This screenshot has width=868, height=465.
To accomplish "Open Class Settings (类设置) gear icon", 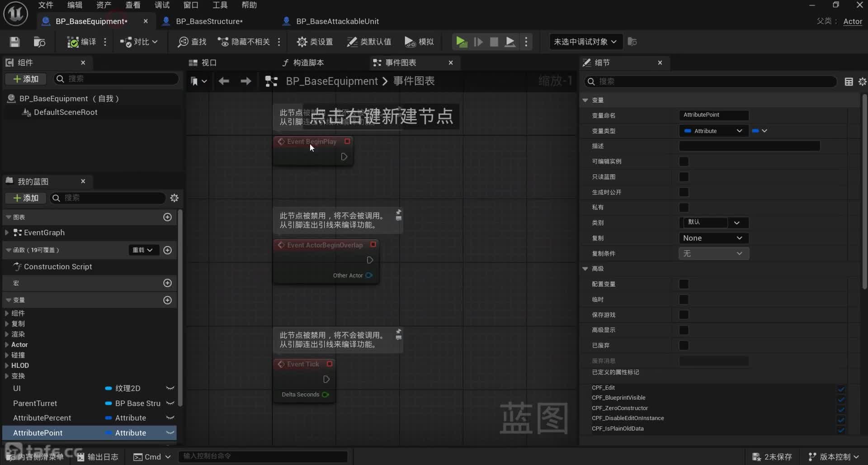I will (x=302, y=42).
